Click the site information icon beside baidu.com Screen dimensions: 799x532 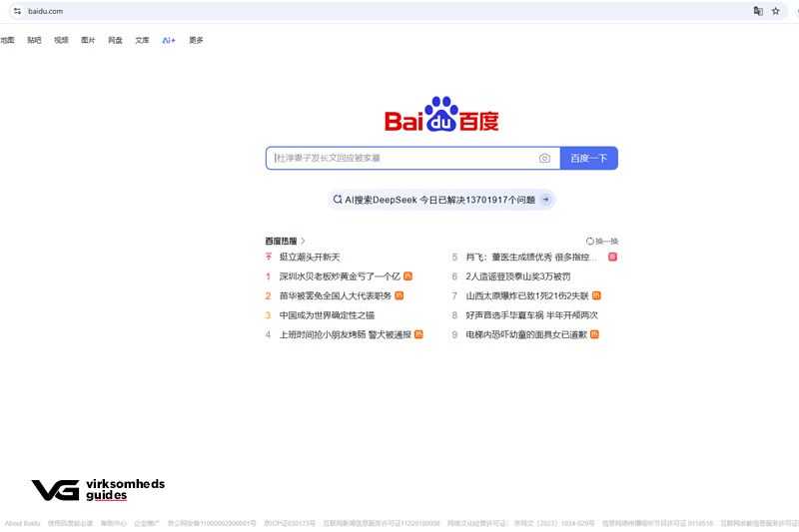pos(17,11)
